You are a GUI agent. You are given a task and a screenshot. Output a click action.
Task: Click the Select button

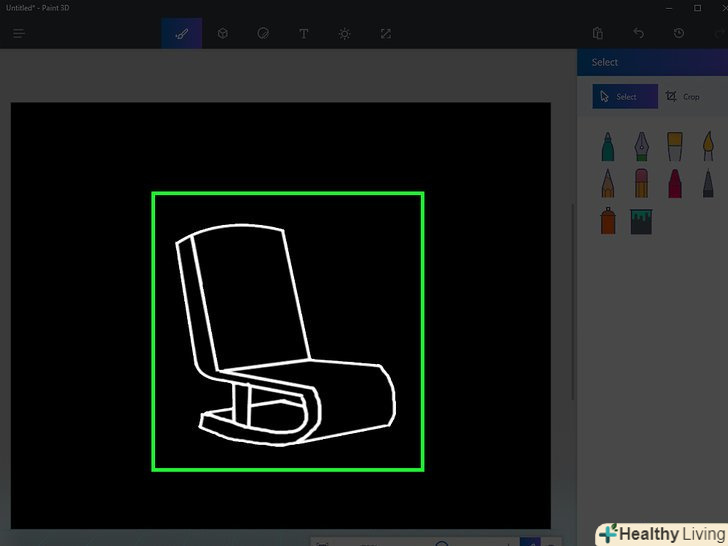625,97
